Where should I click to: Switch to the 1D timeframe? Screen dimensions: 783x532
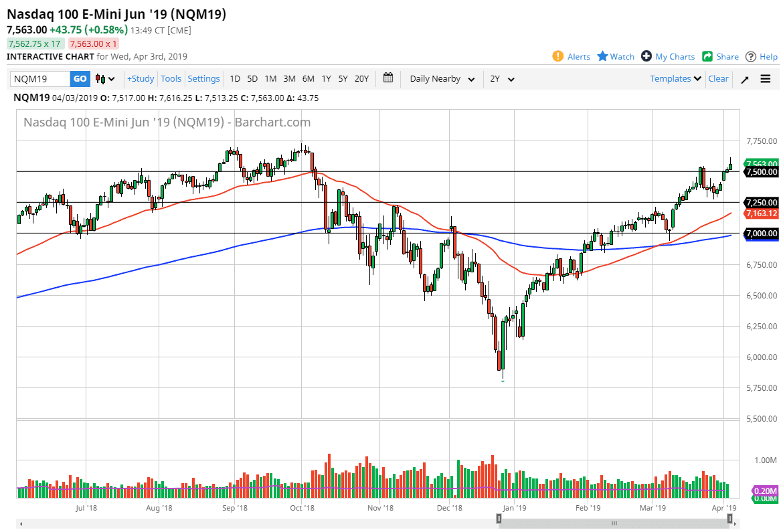click(235, 78)
